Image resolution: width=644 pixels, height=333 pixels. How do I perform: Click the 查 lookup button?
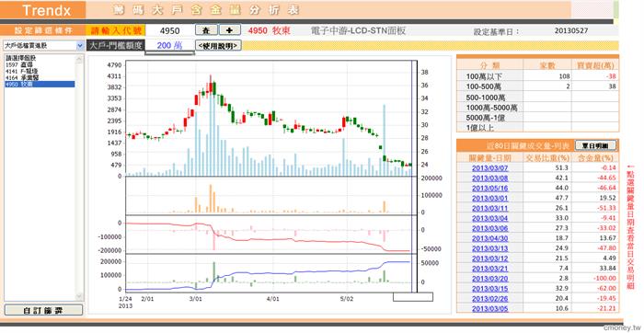click(x=206, y=30)
